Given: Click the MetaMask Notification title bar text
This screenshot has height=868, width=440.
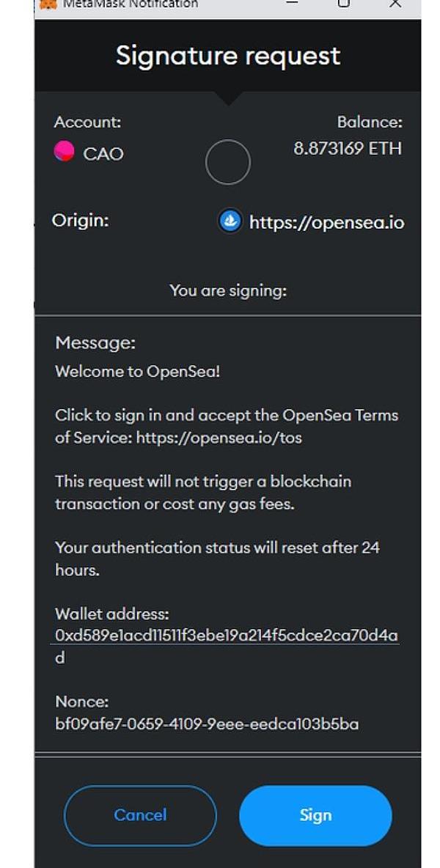Looking at the screenshot, I should coord(130,4).
